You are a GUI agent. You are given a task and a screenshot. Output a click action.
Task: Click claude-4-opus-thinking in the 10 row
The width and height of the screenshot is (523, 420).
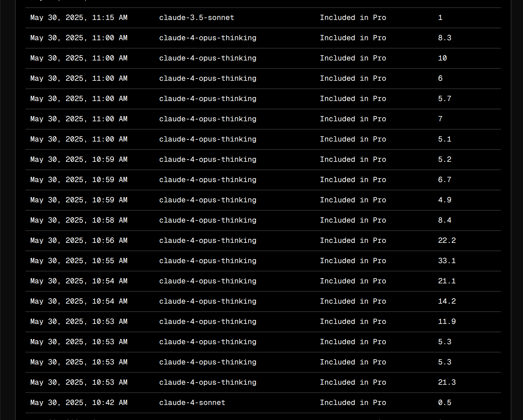[x=207, y=58]
